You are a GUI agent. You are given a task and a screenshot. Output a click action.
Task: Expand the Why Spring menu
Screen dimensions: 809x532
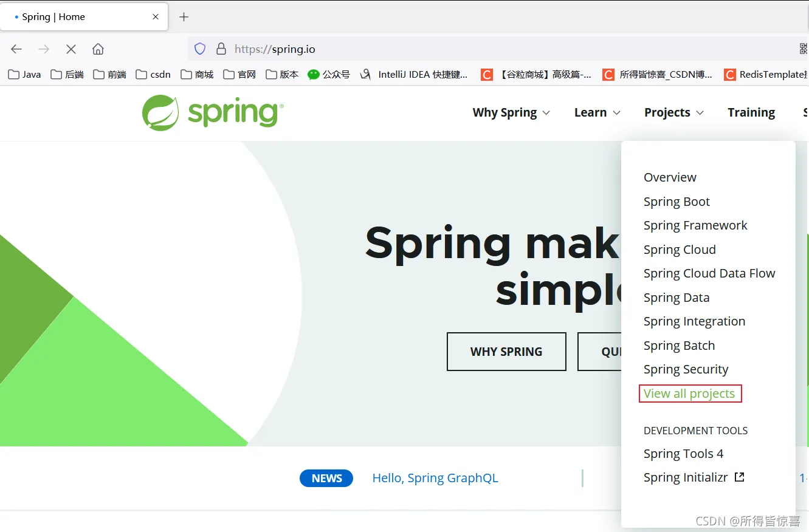pyautogui.click(x=511, y=112)
